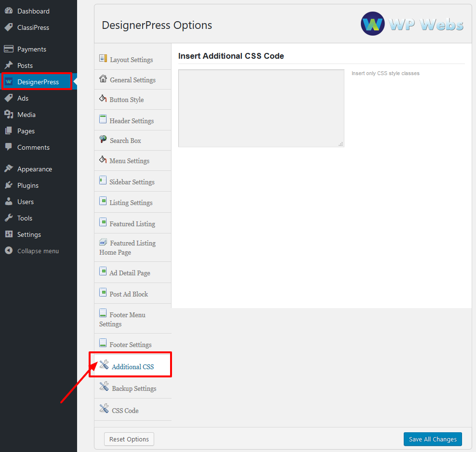Click the Menu Settings paint bucket icon

103,159
